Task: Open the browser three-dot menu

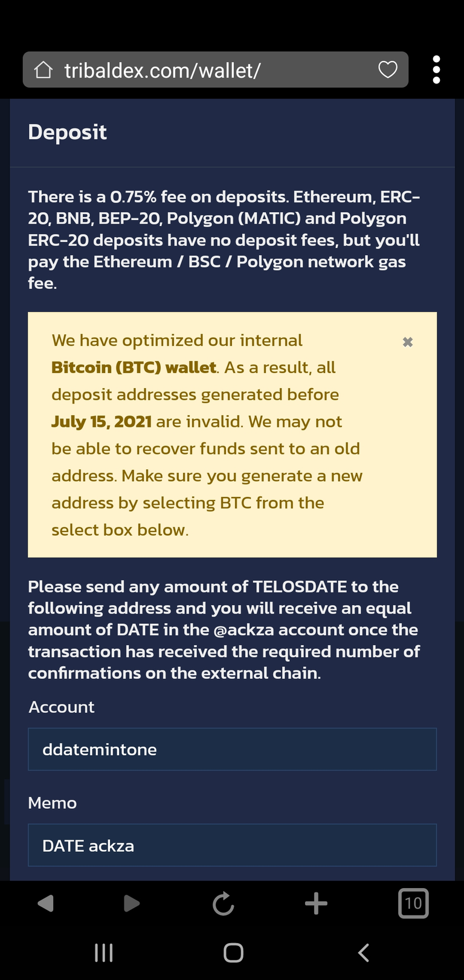Action: point(436,70)
